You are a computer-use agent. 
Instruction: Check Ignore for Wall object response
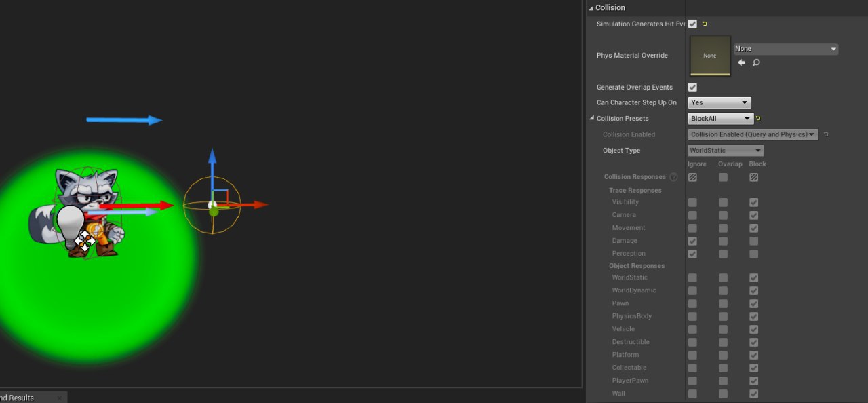(x=692, y=394)
